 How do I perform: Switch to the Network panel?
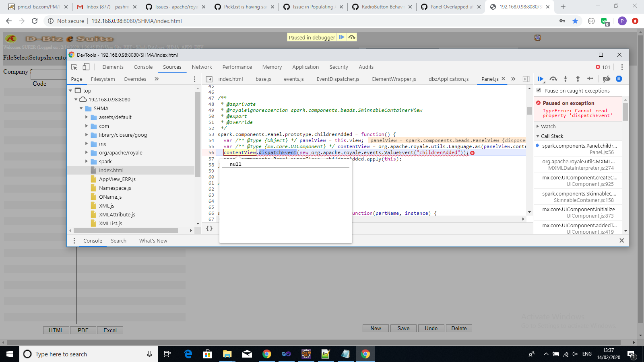point(202,67)
